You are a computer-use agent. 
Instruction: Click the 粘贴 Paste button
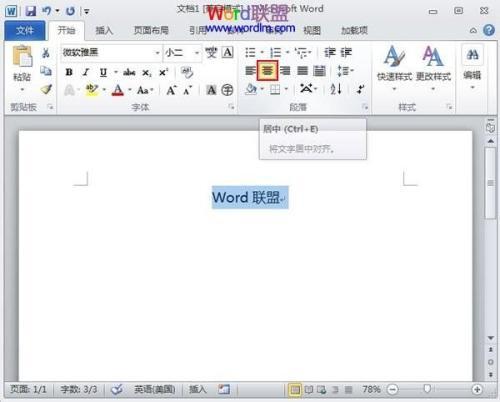tap(22, 69)
